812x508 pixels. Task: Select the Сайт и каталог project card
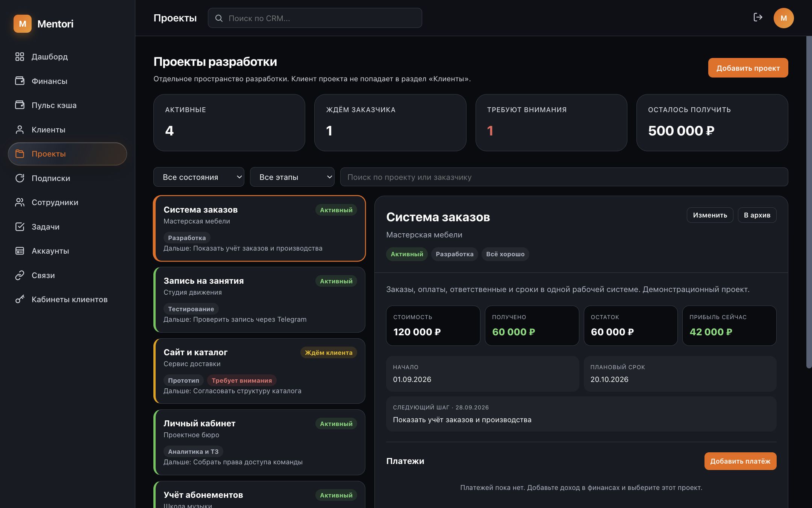[259, 371]
